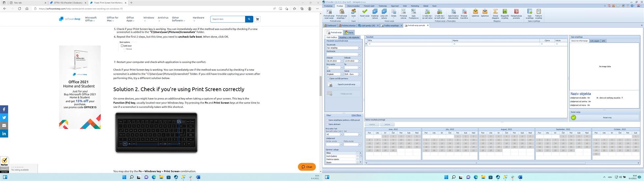Open the Dolazak date picker
This screenshot has width=644, height=181.
[342, 61]
